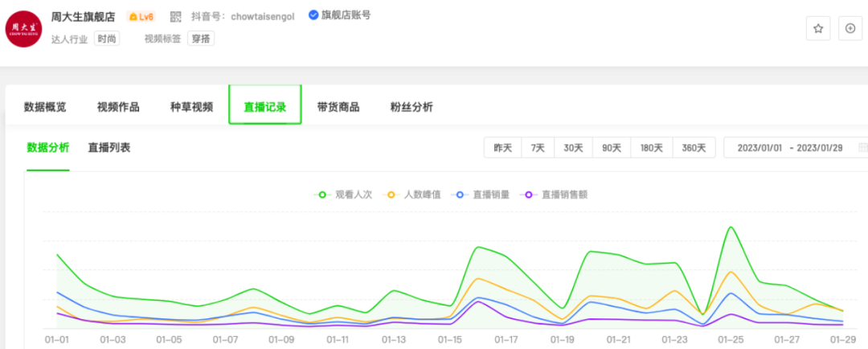Switch to the 带货商品 tab

click(338, 107)
